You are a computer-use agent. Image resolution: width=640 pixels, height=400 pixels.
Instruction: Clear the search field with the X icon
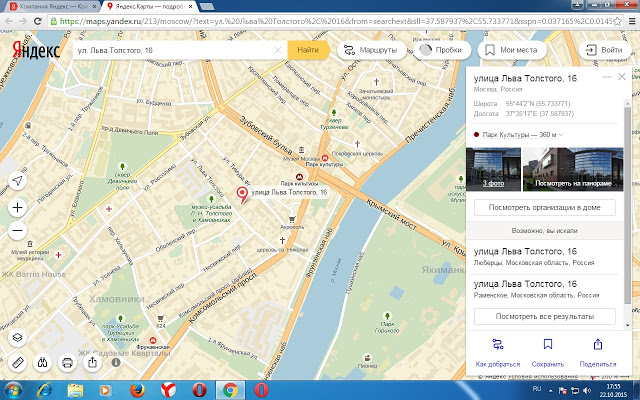coord(278,50)
